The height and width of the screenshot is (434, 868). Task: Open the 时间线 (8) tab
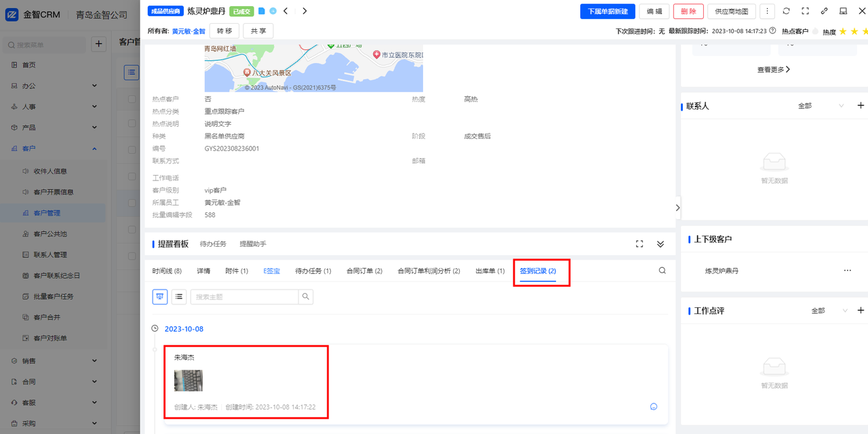point(167,271)
